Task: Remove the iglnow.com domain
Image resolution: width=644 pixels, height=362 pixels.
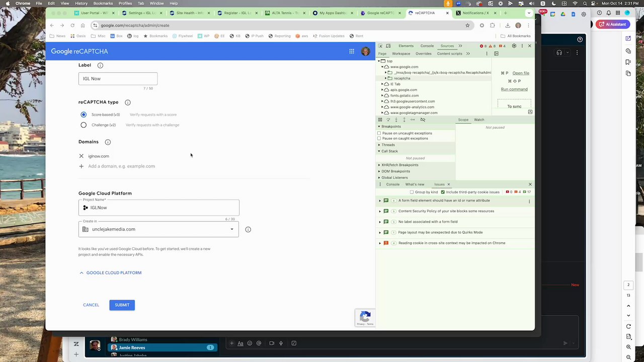Action: click(82, 156)
